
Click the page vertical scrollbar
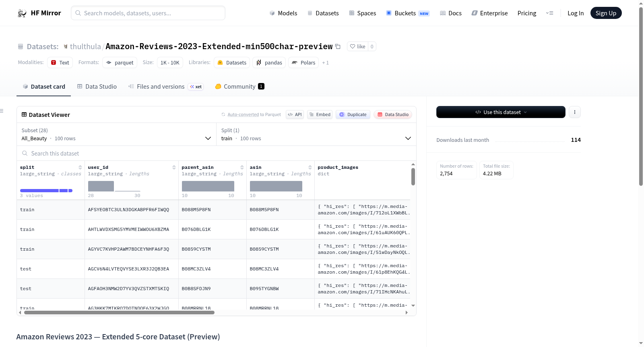[641, 97]
